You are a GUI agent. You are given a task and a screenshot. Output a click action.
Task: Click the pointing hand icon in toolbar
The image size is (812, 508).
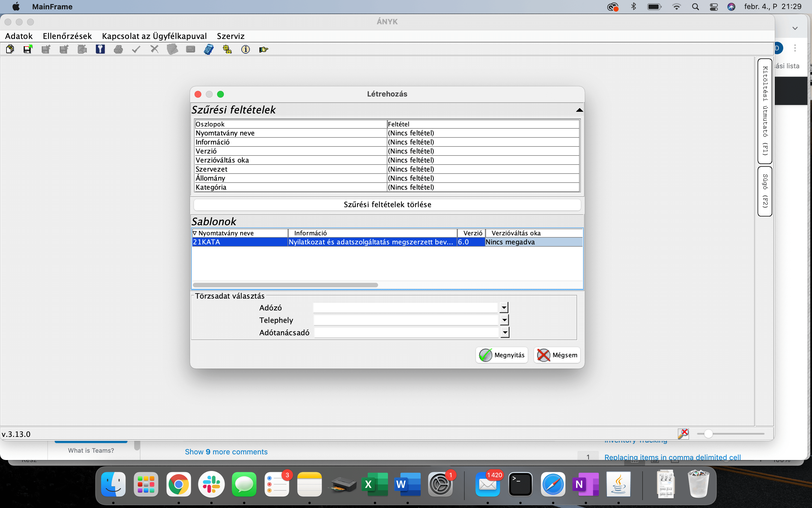click(264, 49)
